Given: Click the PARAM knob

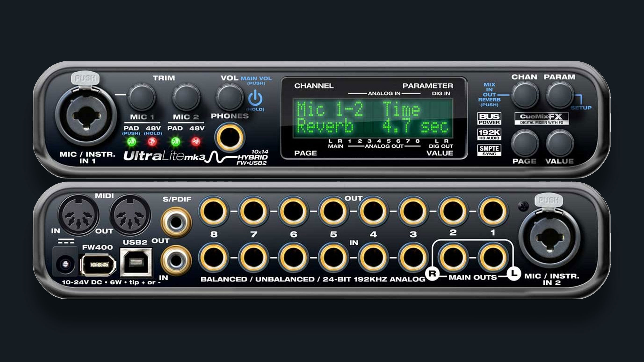Looking at the screenshot, I should pyautogui.click(x=560, y=95).
